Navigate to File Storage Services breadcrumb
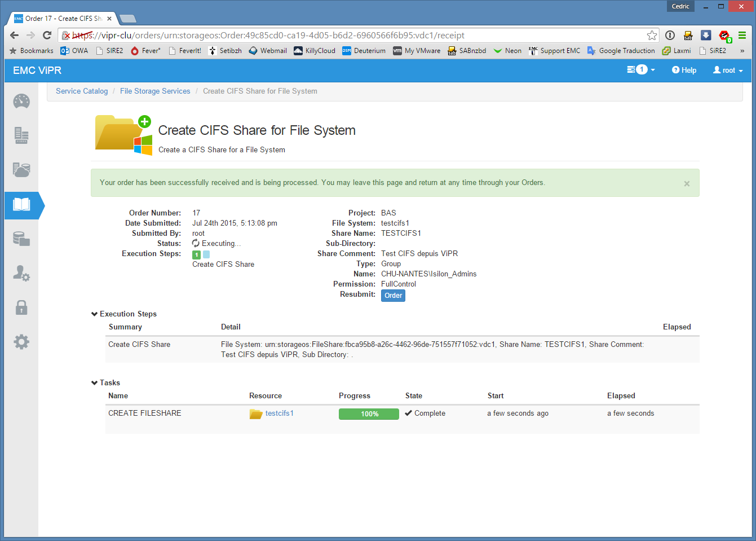The height and width of the screenshot is (541, 756). coord(155,91)
